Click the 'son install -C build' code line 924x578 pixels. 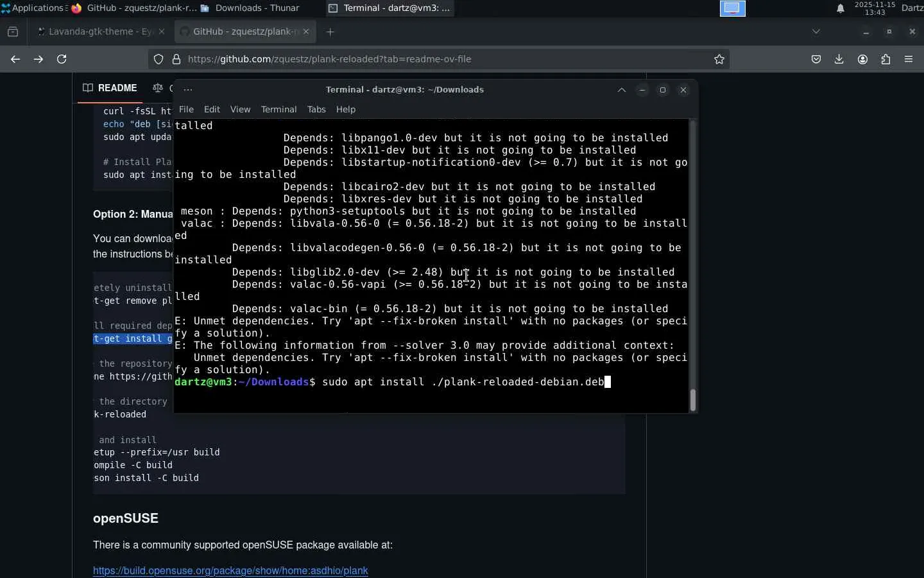[x=146, y=478]
